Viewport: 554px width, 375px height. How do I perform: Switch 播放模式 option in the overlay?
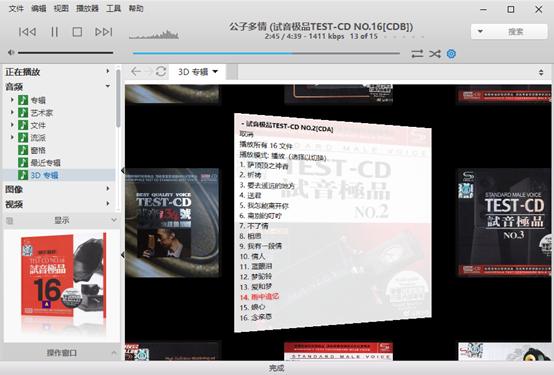click(283, 156)
